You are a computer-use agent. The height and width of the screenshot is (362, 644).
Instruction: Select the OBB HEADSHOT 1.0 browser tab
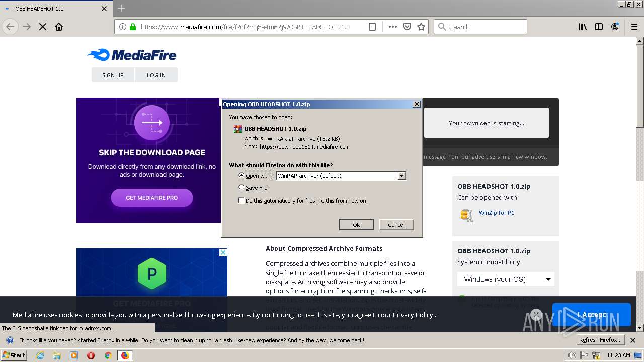coord(55,9)
